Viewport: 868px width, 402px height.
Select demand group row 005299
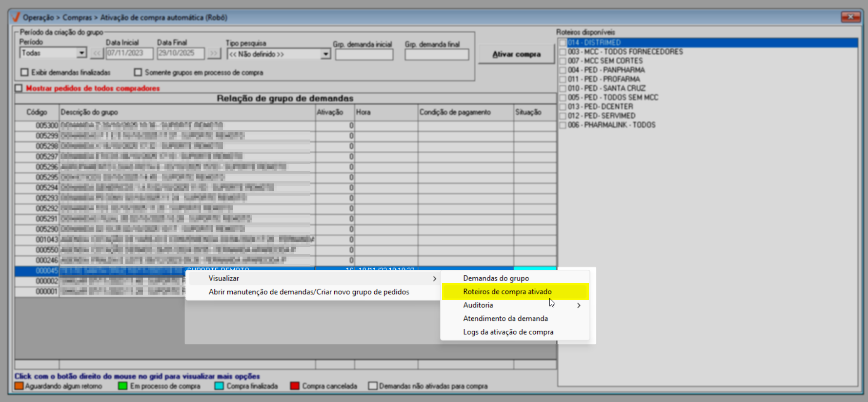285,136
